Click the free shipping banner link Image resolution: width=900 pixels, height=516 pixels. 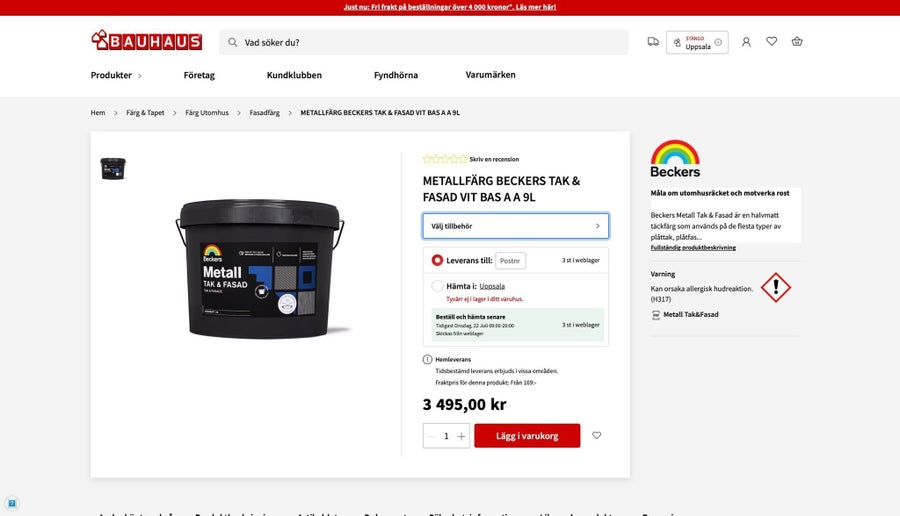pos(449,7)
